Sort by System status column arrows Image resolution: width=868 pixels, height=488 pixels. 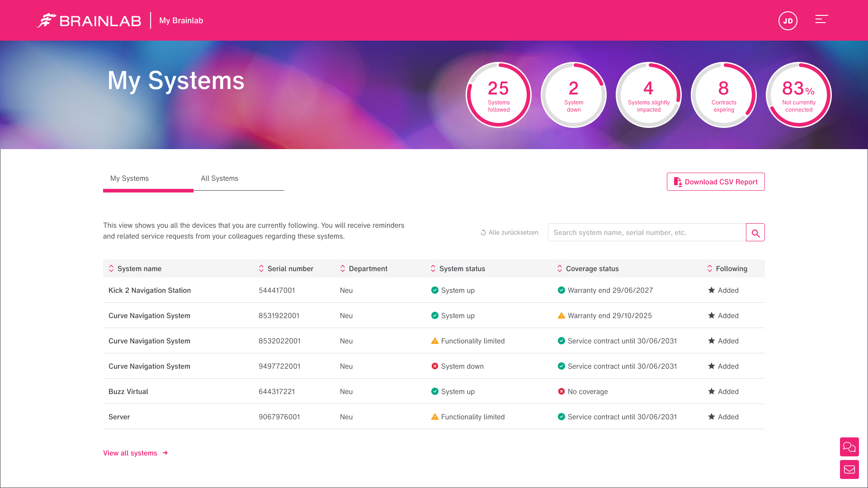point(433,268)
